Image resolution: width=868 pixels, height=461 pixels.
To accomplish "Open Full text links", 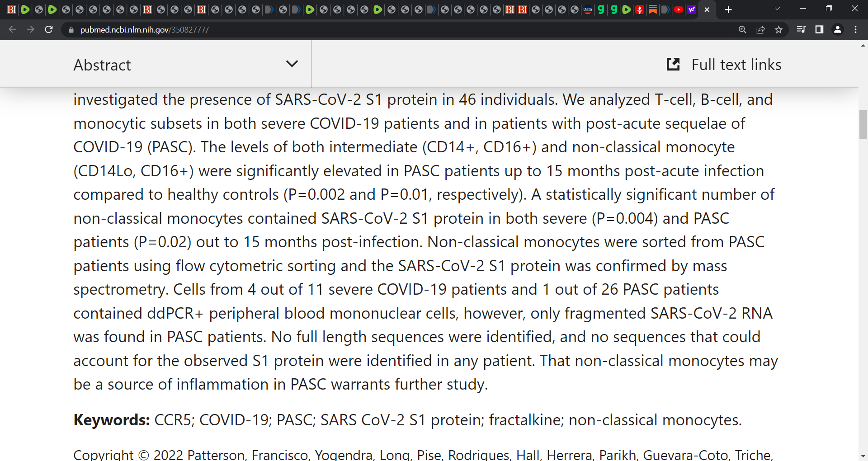I will (x=724, y=65).
